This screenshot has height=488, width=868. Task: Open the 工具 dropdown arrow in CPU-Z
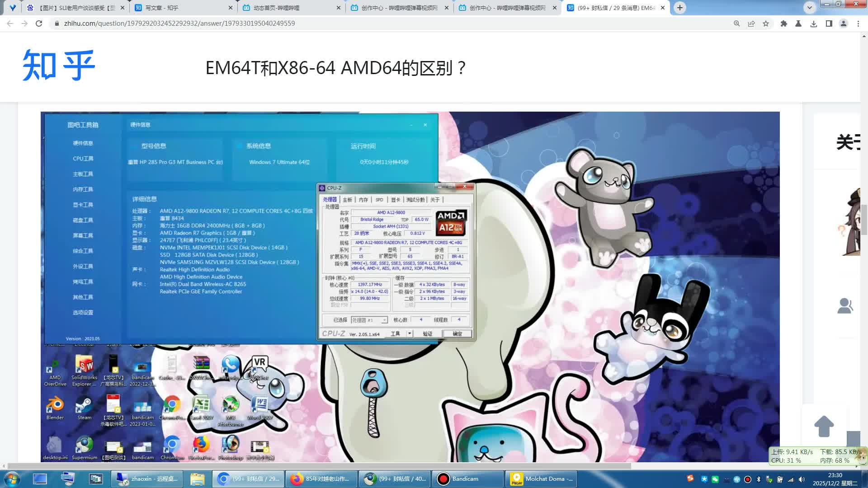click(409, 333)
